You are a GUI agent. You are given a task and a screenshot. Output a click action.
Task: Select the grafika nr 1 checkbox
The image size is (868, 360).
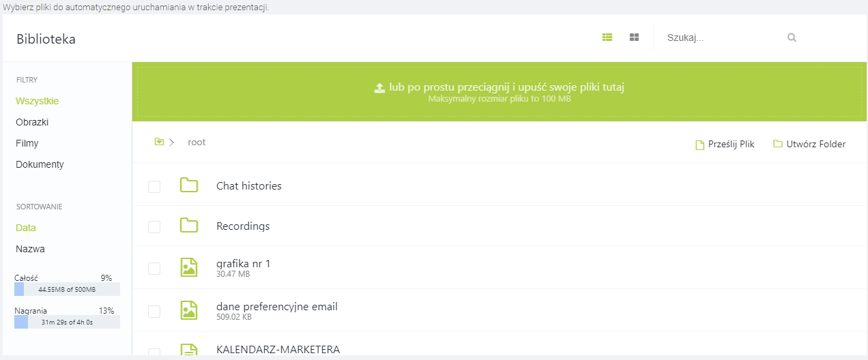154,269
